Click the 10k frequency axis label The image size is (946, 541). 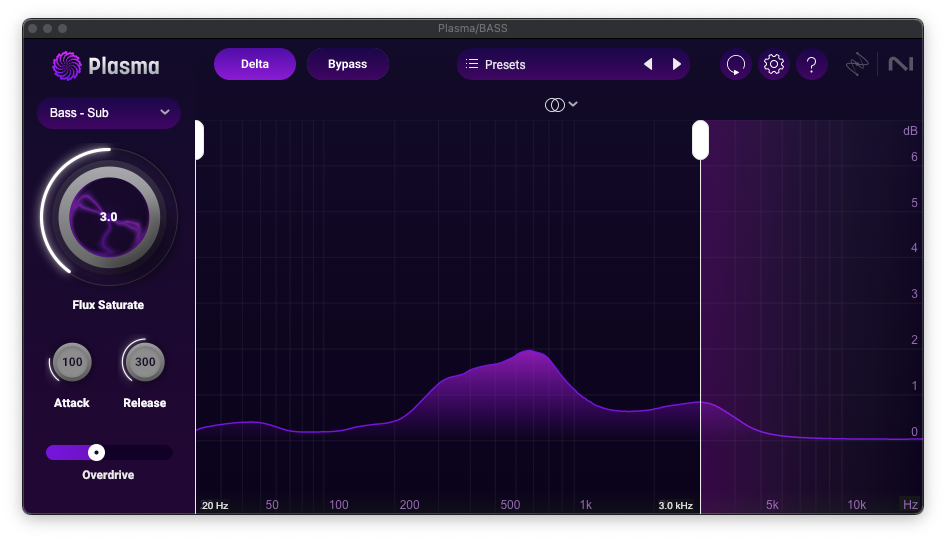pos(856,505)
